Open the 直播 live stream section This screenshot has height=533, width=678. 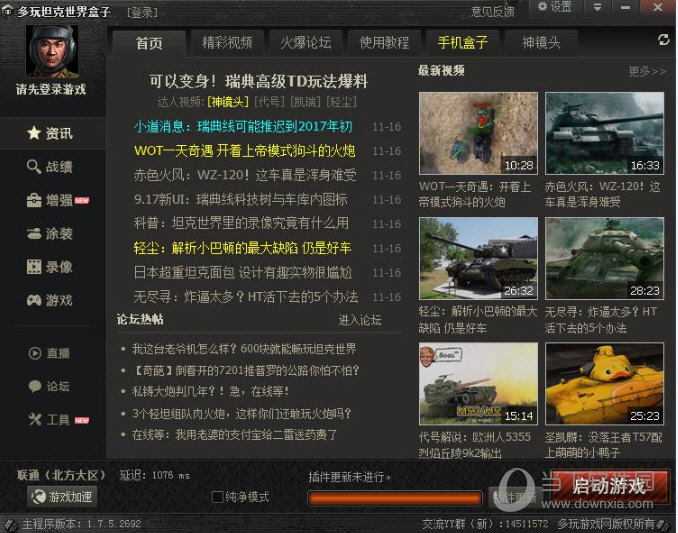tap(49, 353)
